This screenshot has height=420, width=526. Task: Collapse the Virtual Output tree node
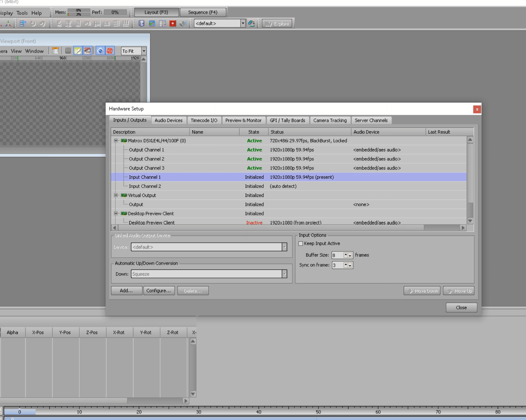116,195
